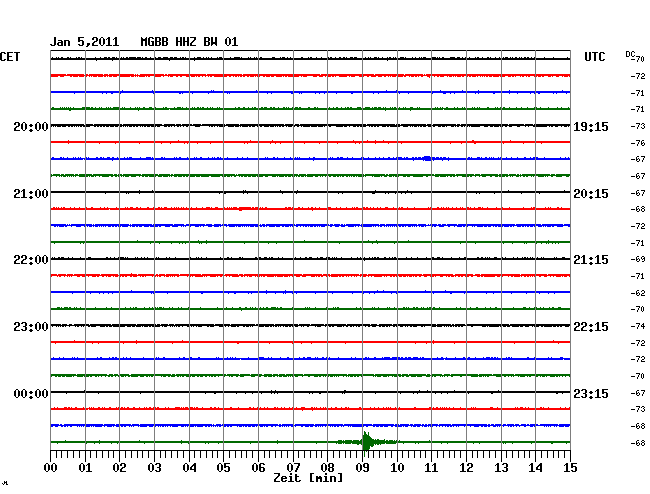650x494 pixels.
Task: Select the "23:00" CET time label
Action: 31,327
